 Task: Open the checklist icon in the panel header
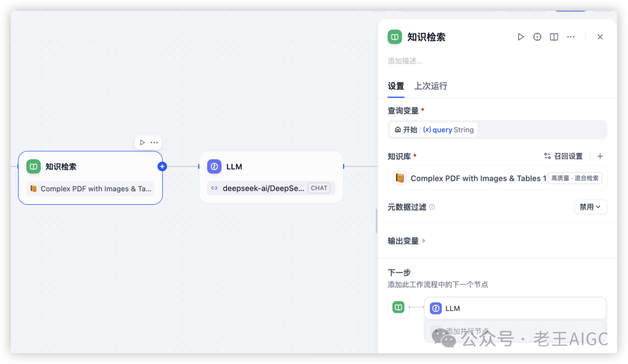coord(537,37)
